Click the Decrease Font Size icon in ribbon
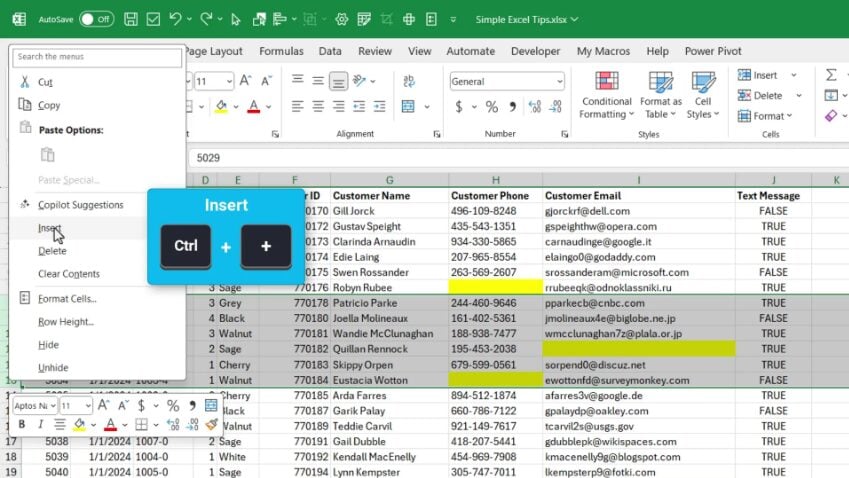Screen dimensions: 849x478 click(x=266, y=81)
